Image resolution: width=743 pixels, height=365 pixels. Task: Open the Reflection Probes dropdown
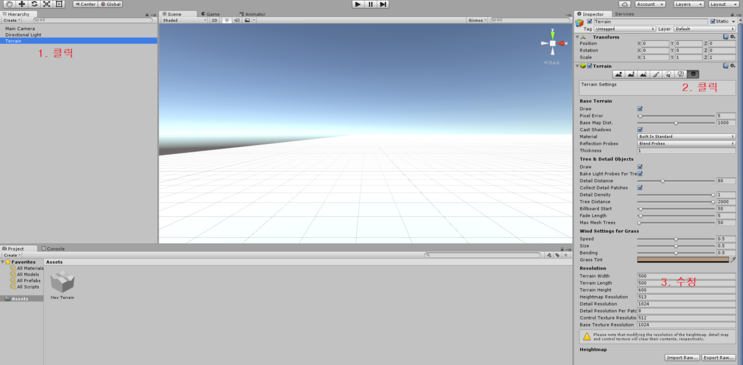(686, 143)
